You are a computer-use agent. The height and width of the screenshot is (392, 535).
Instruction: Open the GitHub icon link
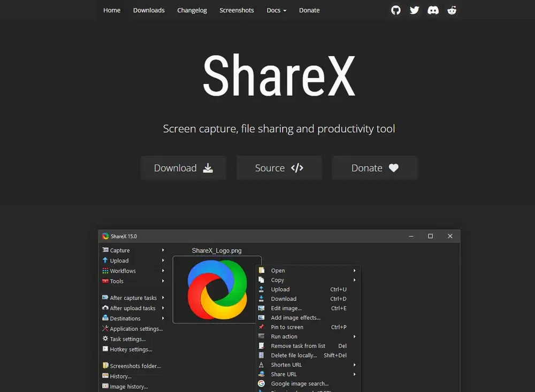tap(396, 10)
